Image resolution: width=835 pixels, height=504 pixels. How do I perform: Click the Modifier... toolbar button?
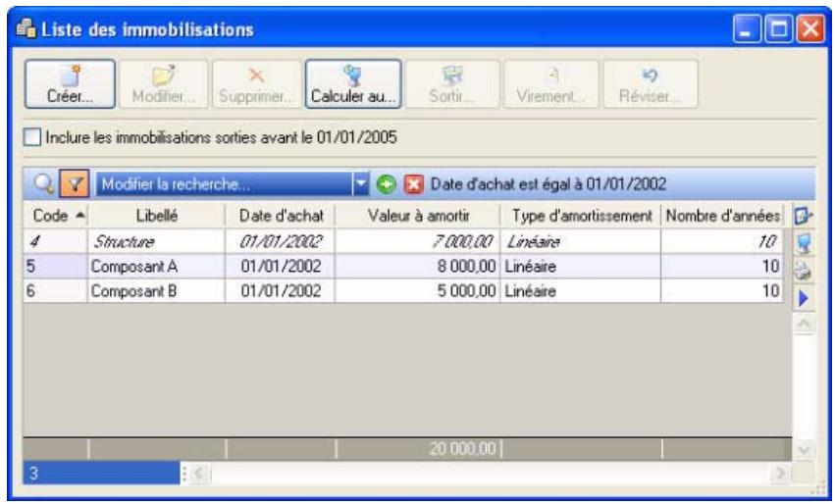pyautogui.click(x=164, y=84)
